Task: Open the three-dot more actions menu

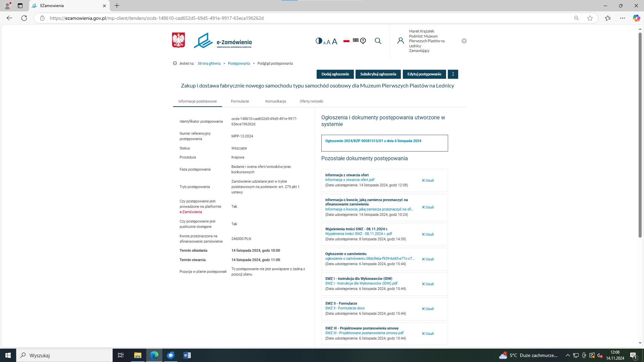Action: (x=453, y=74)
